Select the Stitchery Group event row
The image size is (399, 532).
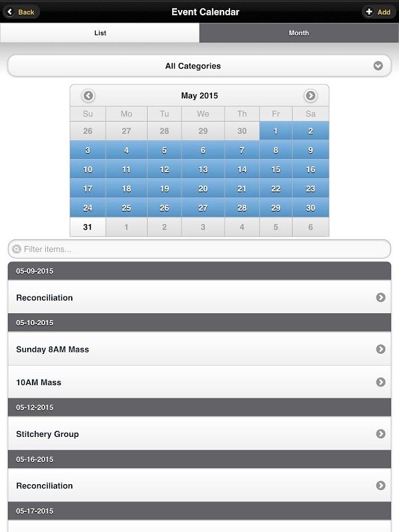tap(186, 434)
